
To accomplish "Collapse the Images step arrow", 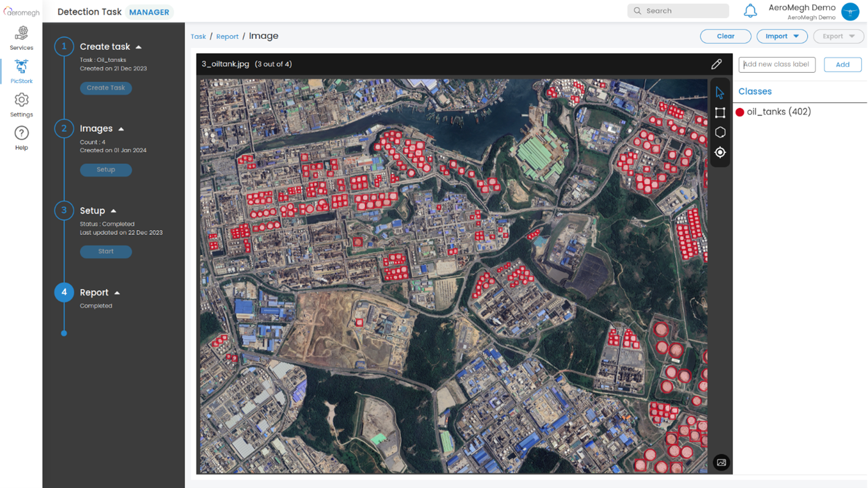I will pyautogui.click(x=121, y=129).
